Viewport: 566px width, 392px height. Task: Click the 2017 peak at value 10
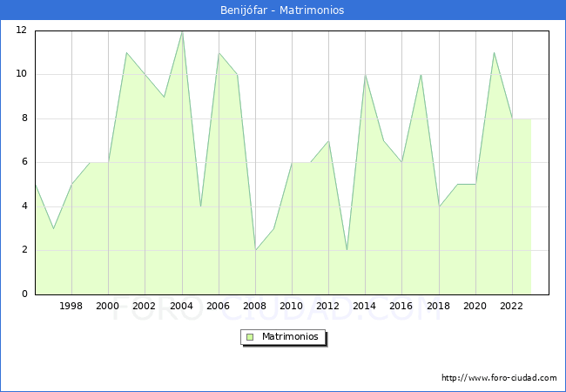[421, 74]
